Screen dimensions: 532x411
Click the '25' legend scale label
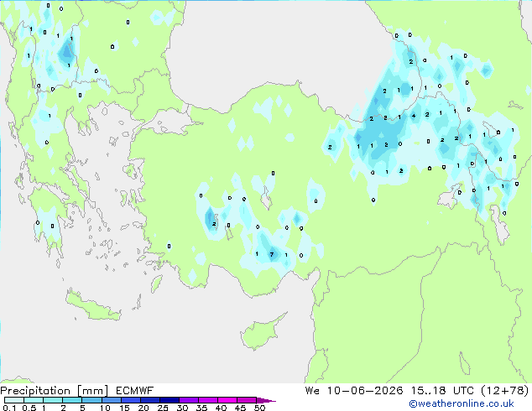click(x=163, y=408)
